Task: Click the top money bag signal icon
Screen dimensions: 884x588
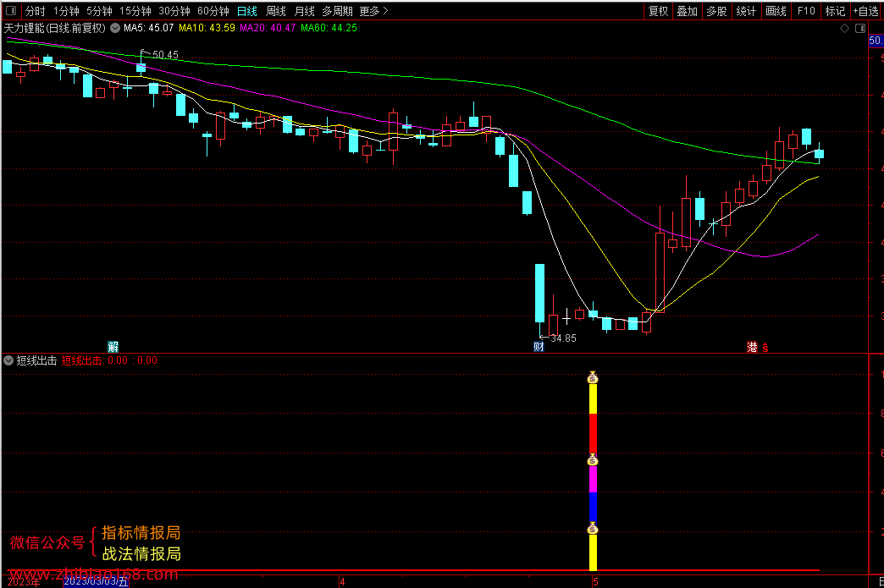Action: click(593, 378)
